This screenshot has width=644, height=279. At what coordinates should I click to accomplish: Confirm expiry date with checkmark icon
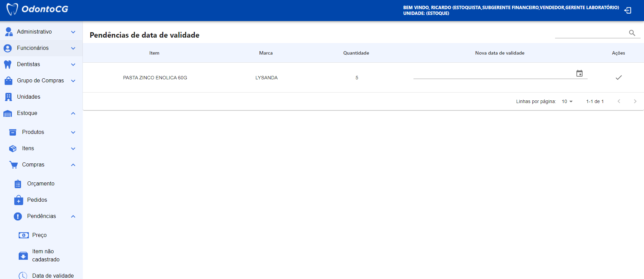[x=619, y=78]
